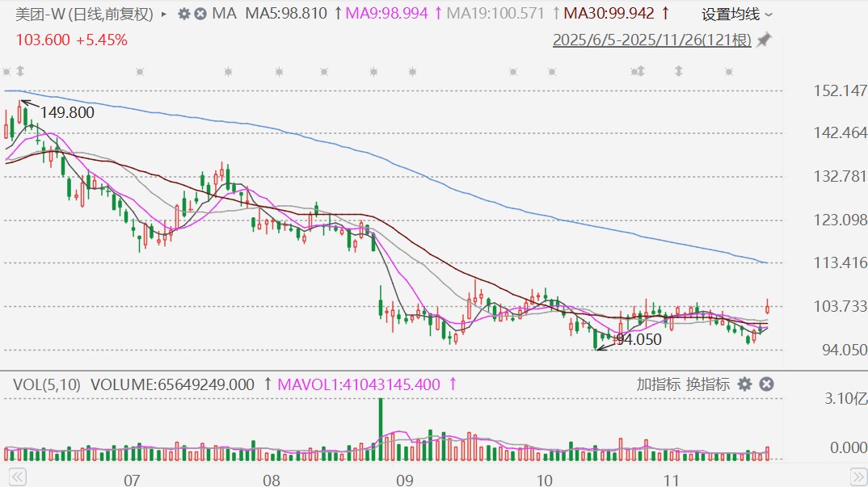Viewport: 868px width, 487px height.
Task: Click 换指标 to switch indicator
Action: click(708, 384)
